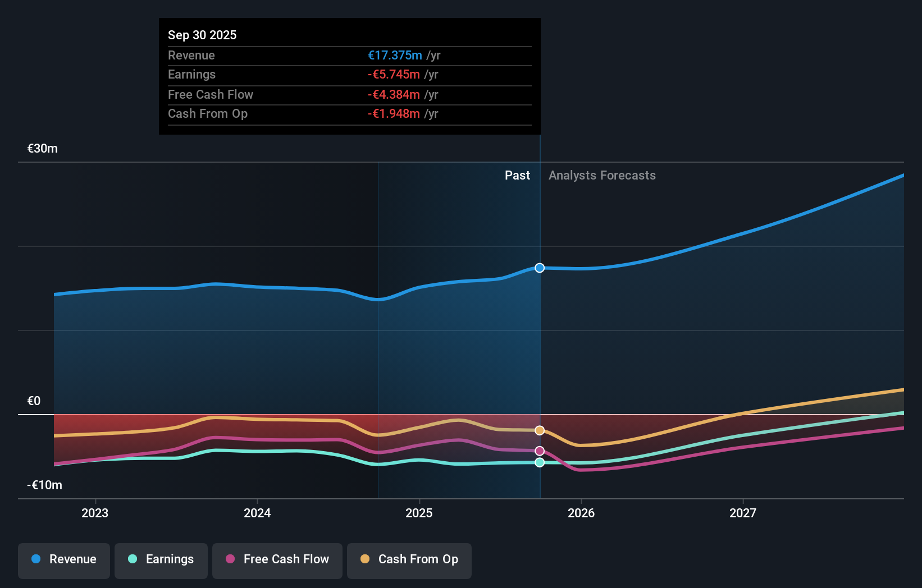Select the blue Revenue data point marker

(539, 268)
